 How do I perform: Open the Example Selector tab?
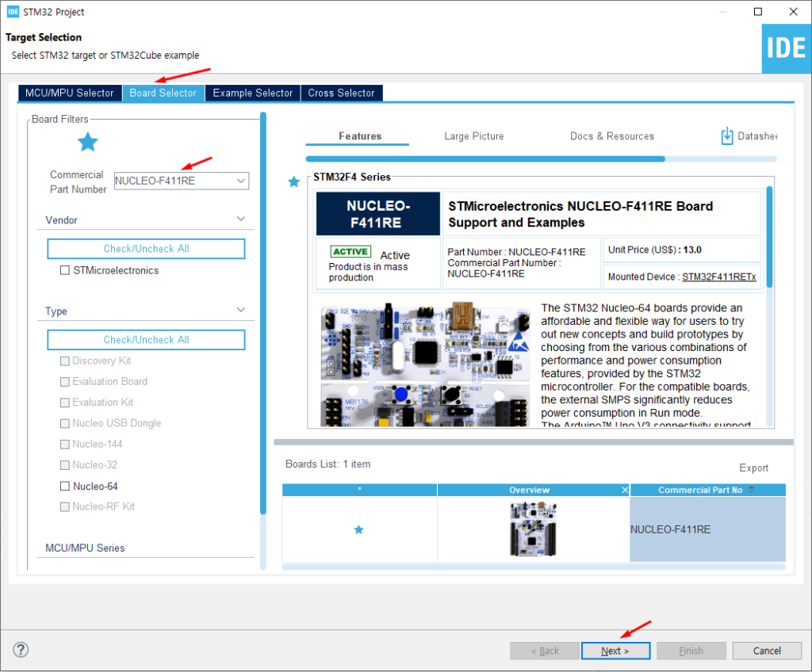(x=253, y=93)
